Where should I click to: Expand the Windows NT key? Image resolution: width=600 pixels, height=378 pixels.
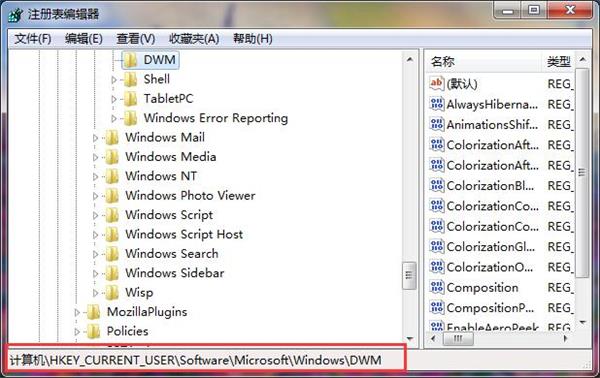tap(95, 177)
